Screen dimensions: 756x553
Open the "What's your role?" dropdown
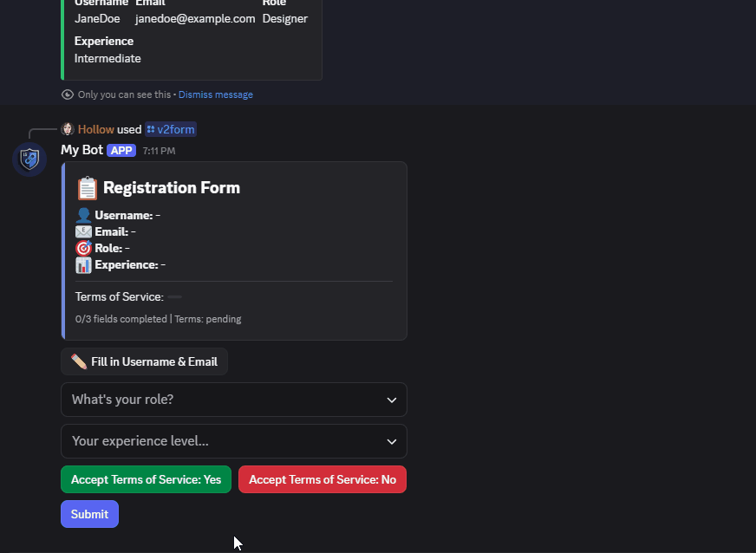coord(233,400)
